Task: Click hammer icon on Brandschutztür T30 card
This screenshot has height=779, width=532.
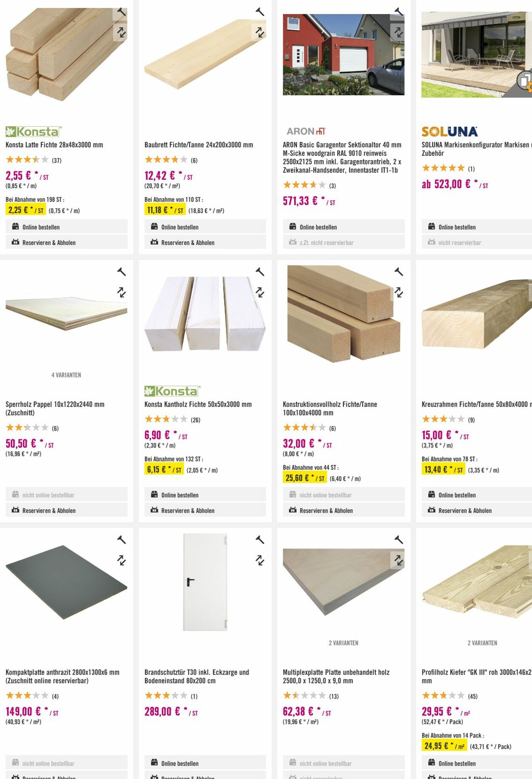Action: pos(260,540)
